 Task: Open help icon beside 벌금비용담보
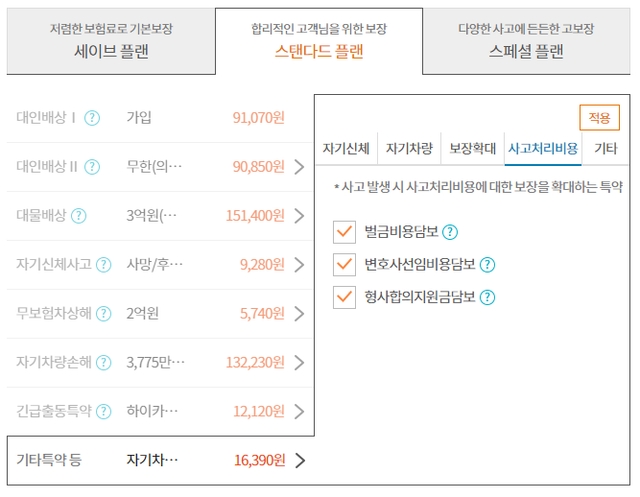pyautogui.click(x=450, y=232)
